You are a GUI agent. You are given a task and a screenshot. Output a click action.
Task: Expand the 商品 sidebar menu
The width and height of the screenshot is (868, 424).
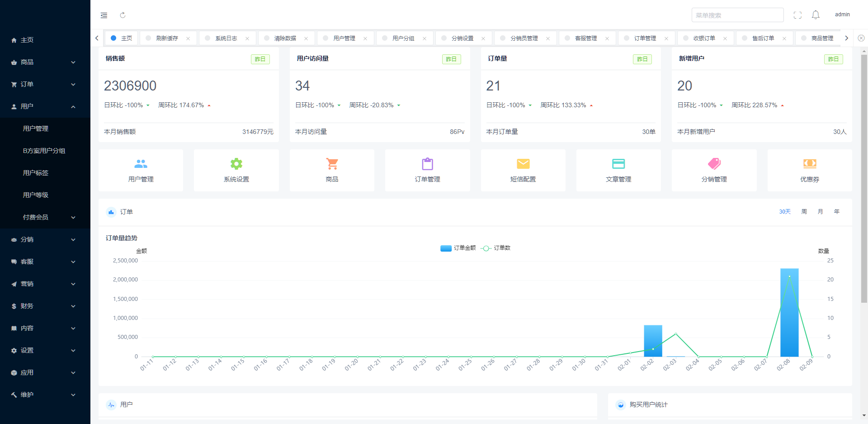pyautogui.click(x=45, y=62)
